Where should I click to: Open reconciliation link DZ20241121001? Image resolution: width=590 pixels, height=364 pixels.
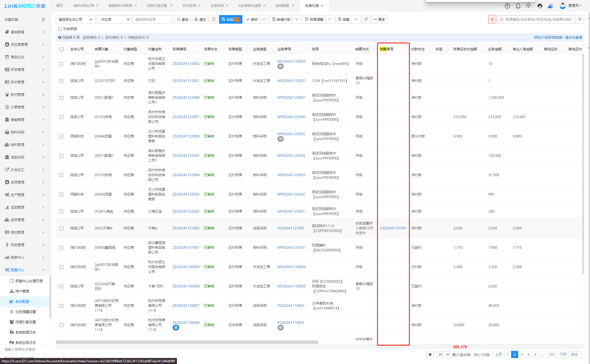click(x=393, y=228)
